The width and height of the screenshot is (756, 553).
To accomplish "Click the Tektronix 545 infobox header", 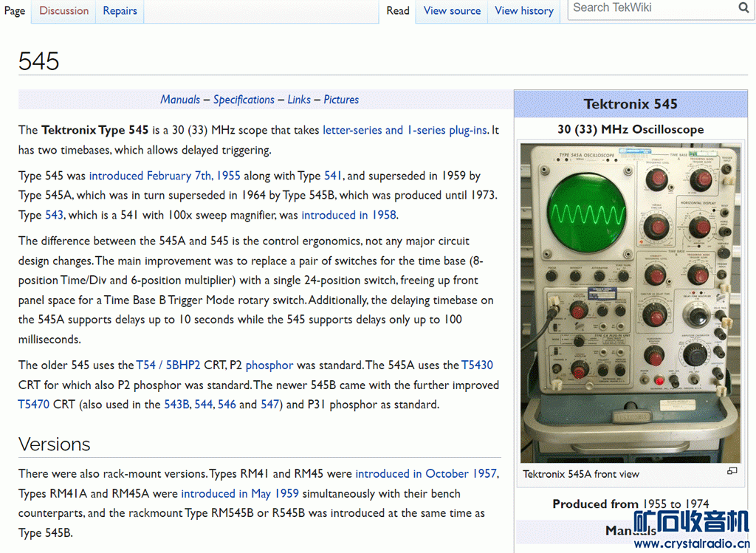I will tap(630, 104).
